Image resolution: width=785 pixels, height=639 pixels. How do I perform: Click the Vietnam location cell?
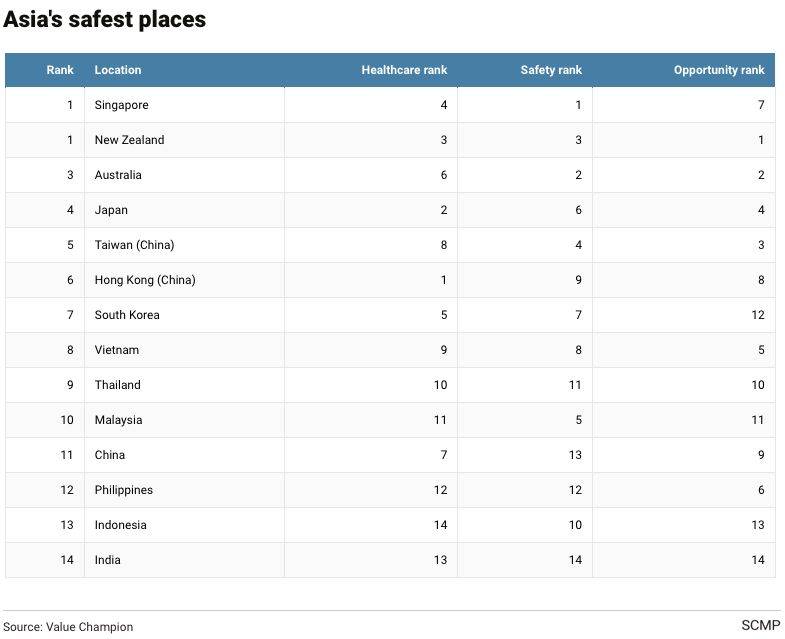(x=117, y=350)
